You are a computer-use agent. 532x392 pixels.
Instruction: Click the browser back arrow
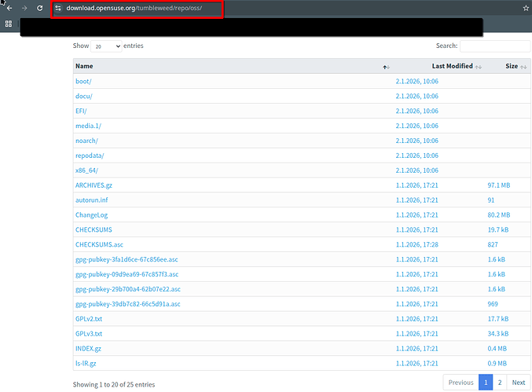8,8
